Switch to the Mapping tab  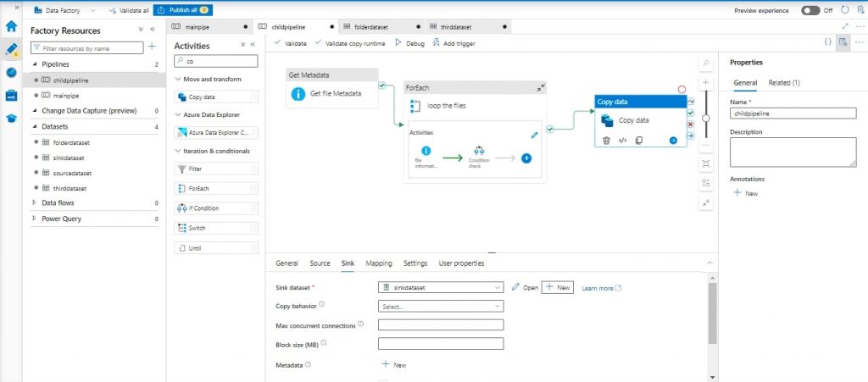pyautogui.click(x=379, y=263)
